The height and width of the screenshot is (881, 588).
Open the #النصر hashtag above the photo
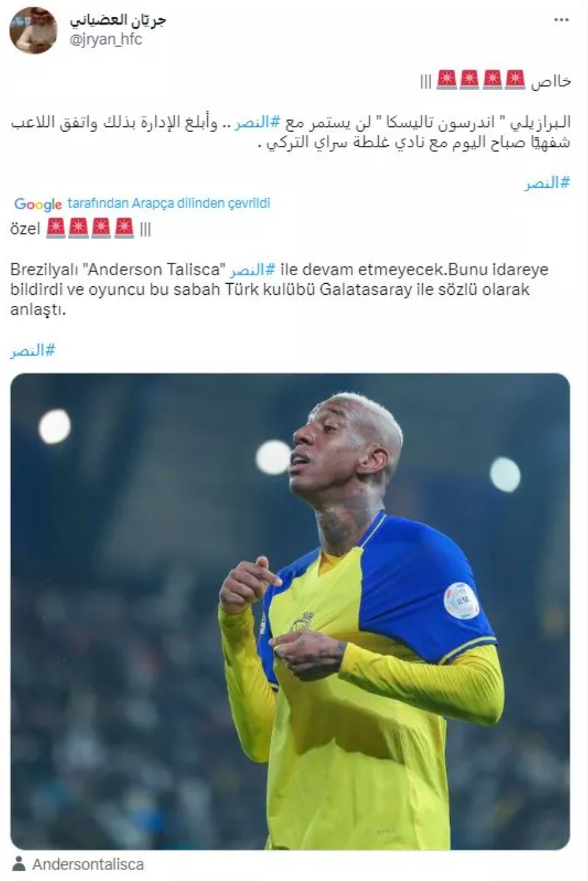coord(33,350)
